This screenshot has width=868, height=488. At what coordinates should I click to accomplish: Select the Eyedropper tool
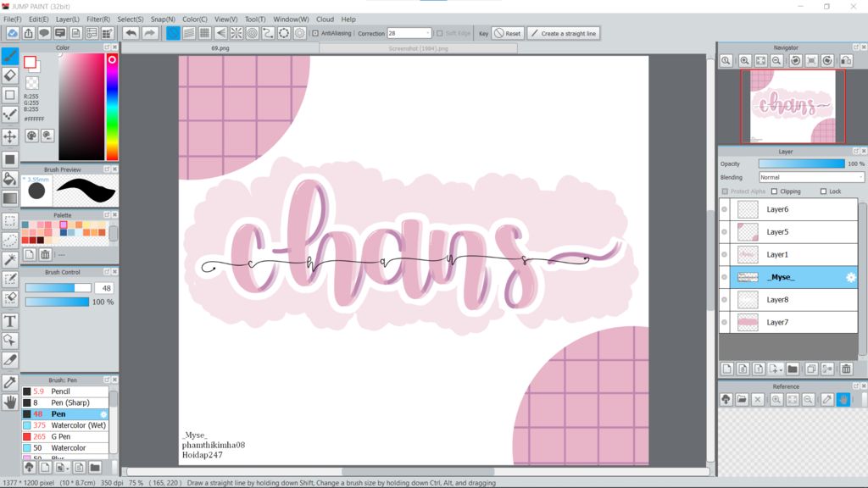10,382
